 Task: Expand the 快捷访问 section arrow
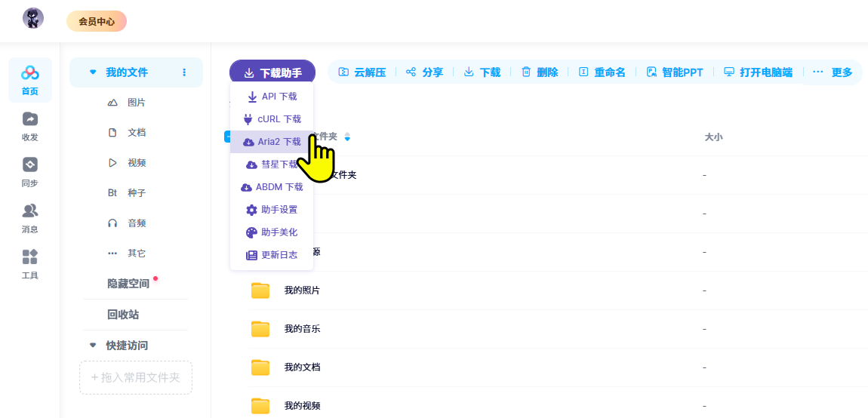tap(93, 346)
